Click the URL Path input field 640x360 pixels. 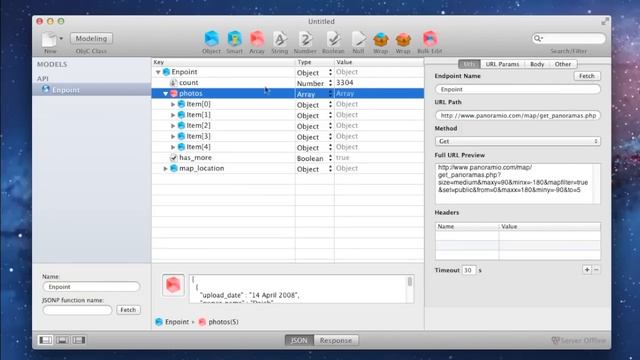click(x=518, y=116)
